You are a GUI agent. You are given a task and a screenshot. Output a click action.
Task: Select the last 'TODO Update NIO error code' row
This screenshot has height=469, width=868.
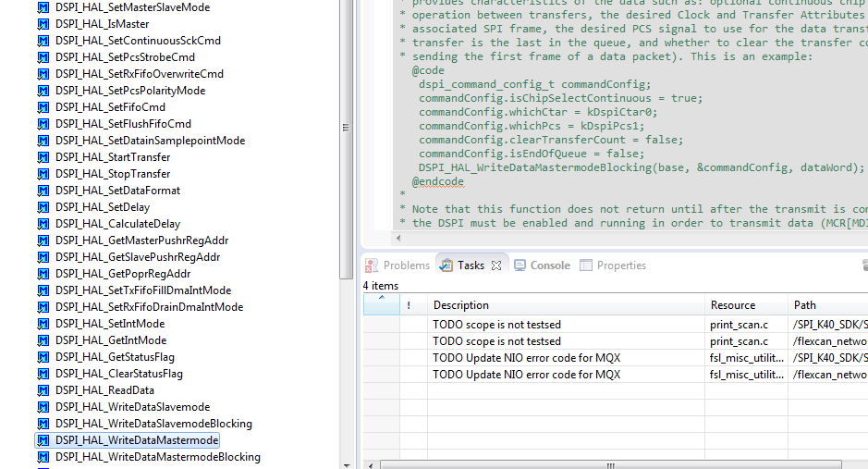[527, 375]
